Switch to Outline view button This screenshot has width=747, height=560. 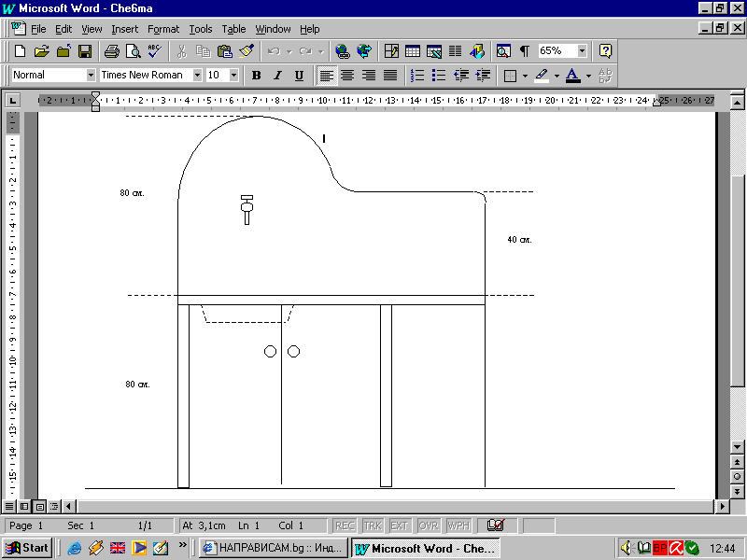pyautogui.click(x=54, y=506)
